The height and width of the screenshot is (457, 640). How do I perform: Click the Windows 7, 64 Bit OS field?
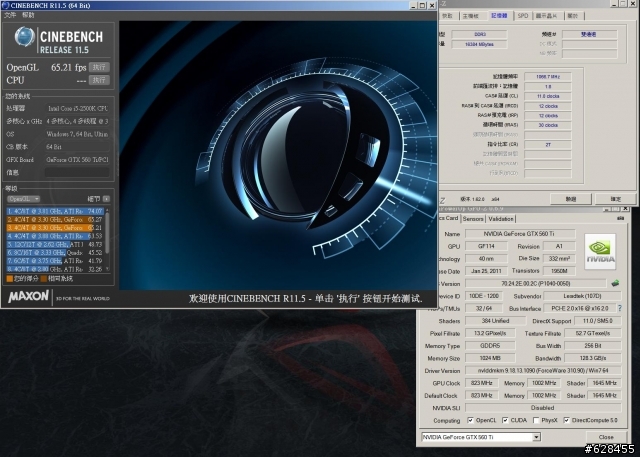pyautogui.click(x=77, y=134)
